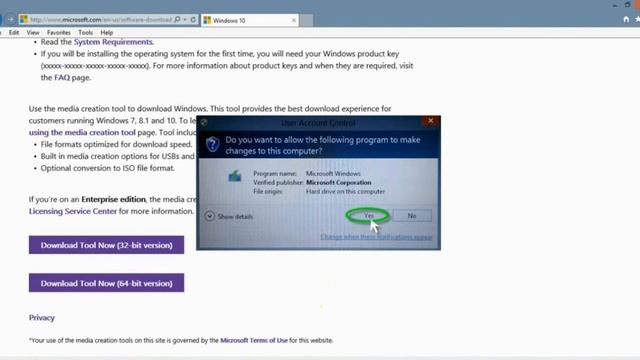Image resolution: width=640 pixels, height=360 pixels.
Task: Open the FAQ page link
Action: [x=62, y=78]
